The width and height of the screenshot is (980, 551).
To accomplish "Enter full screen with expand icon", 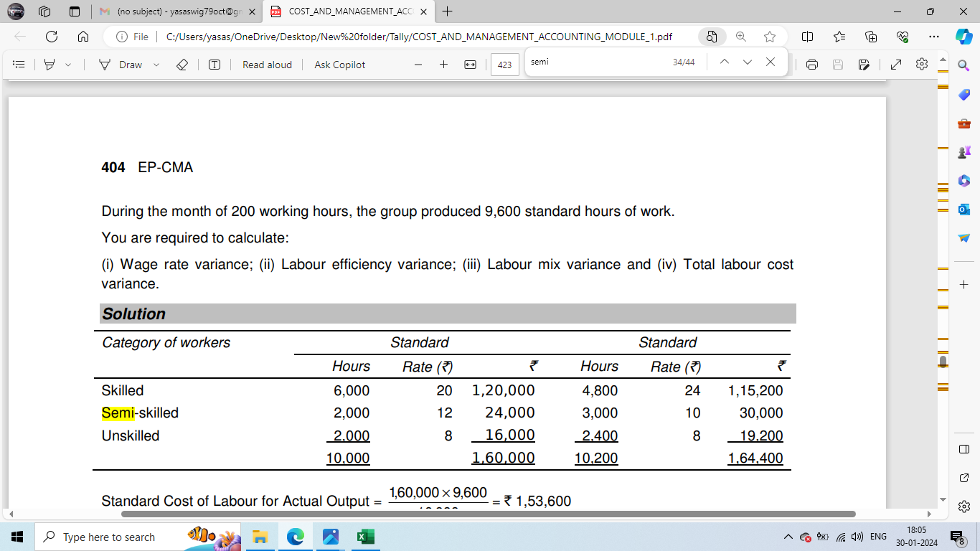I will [x=895, y=65].
